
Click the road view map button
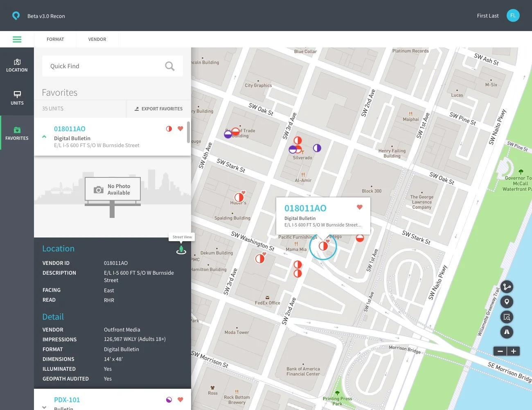pos(507,332)
